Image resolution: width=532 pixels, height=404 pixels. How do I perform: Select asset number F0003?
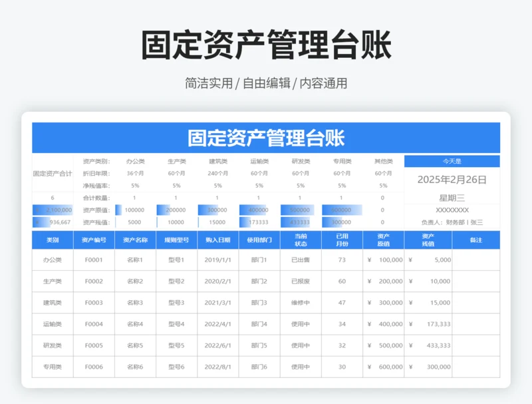coord(94,303)
